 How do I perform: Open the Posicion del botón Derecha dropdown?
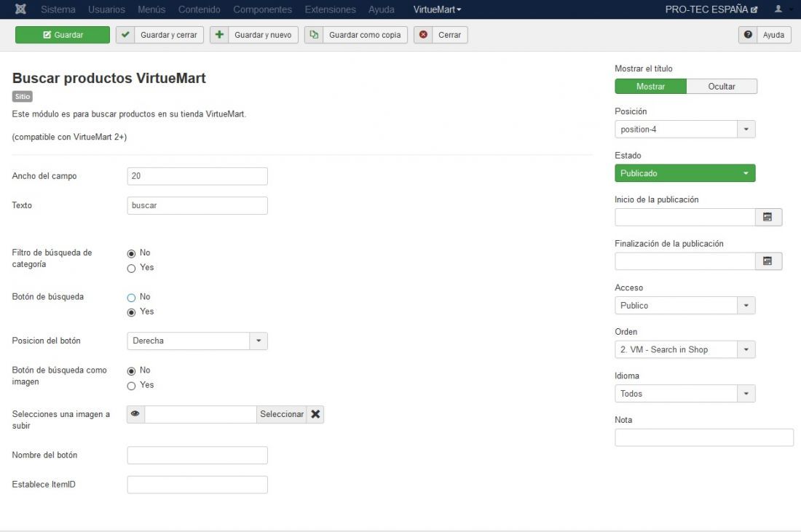pyautogui.click(x=197, y=341)
